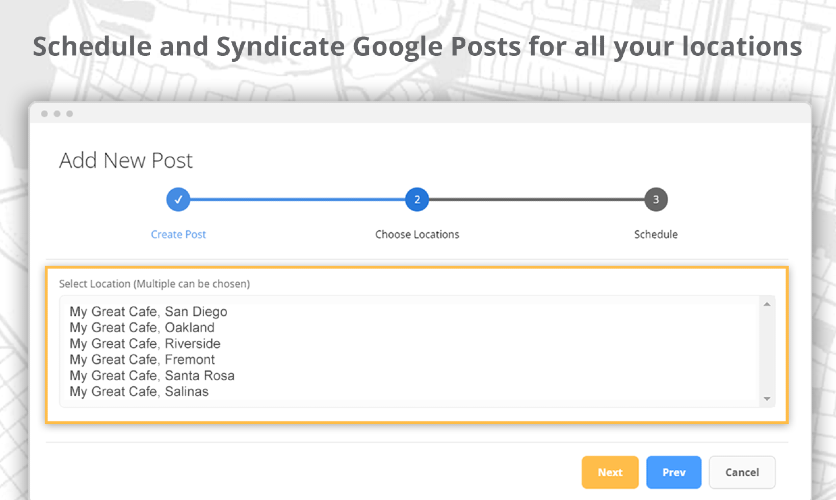Click the location list scroll-down arrow
Viewport: 836px width, 500px height.
pyautogui.click(x=767, y=399)
